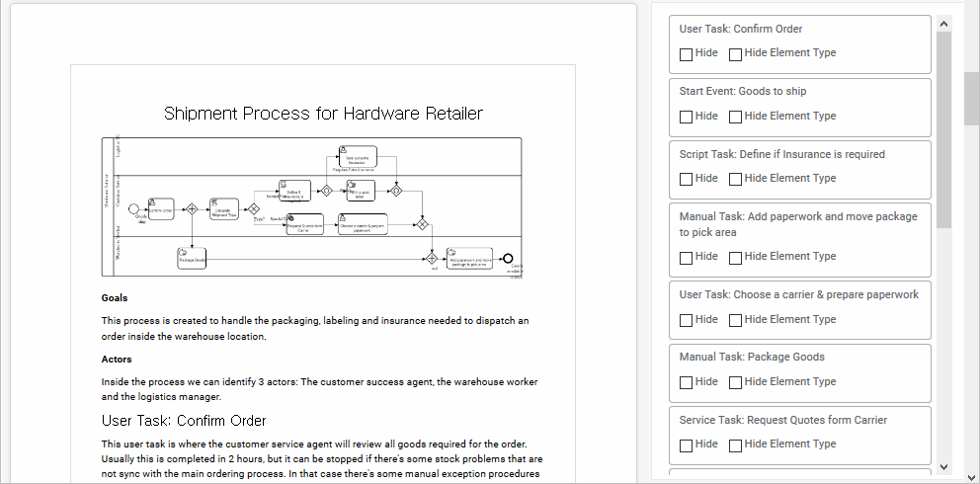Select the Calculate Shipment Type task box
This screenshot has width=980, height=484.
(x=223, y=209)
